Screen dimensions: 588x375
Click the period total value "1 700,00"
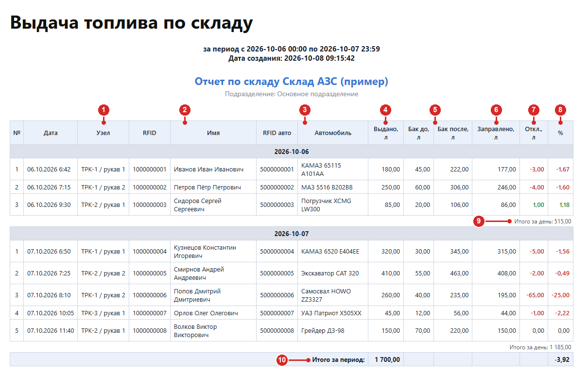387,360
